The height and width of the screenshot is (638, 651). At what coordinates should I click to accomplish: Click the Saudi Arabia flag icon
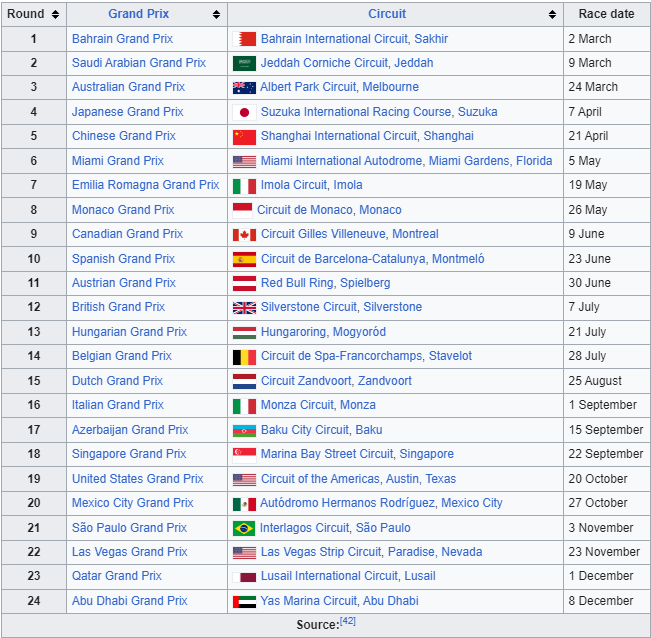click(244, 64)
